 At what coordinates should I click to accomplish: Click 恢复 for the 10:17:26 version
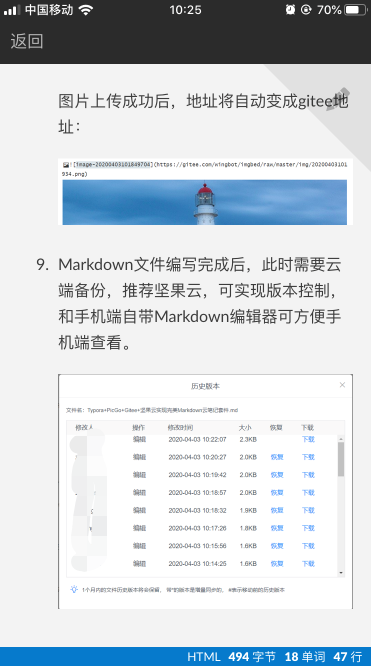(277, 528)
